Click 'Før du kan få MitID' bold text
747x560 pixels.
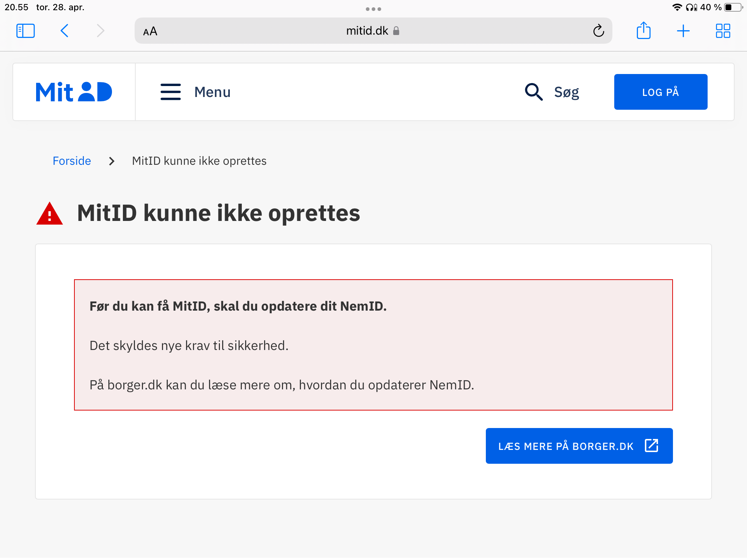[x=238, y=306]
